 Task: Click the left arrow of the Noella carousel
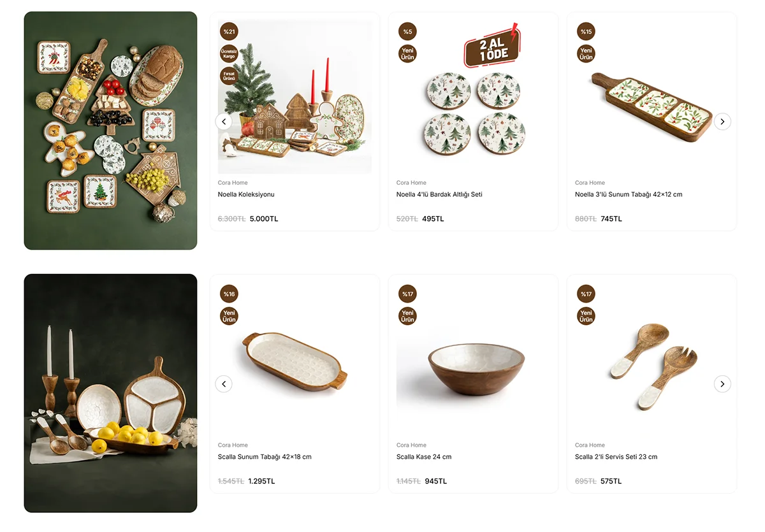(x=223, y=121)
